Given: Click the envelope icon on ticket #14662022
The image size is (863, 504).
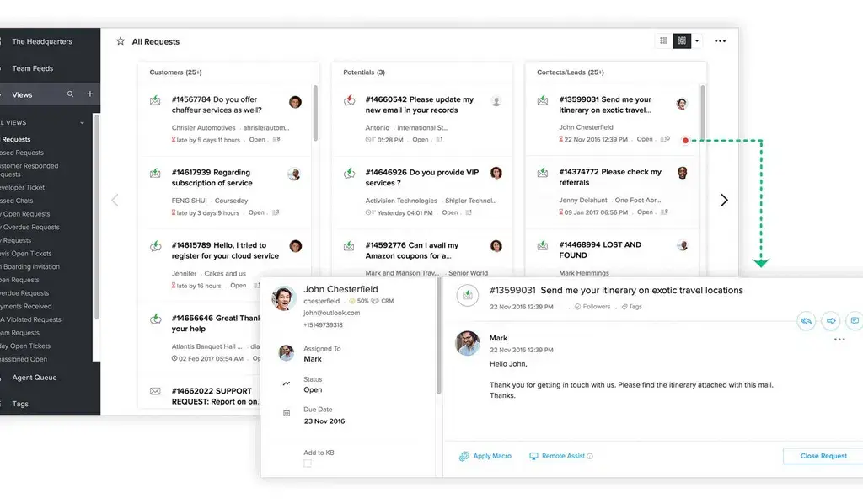Looking at the screenshot, I should pyautogui.click(x=155, y=391).
